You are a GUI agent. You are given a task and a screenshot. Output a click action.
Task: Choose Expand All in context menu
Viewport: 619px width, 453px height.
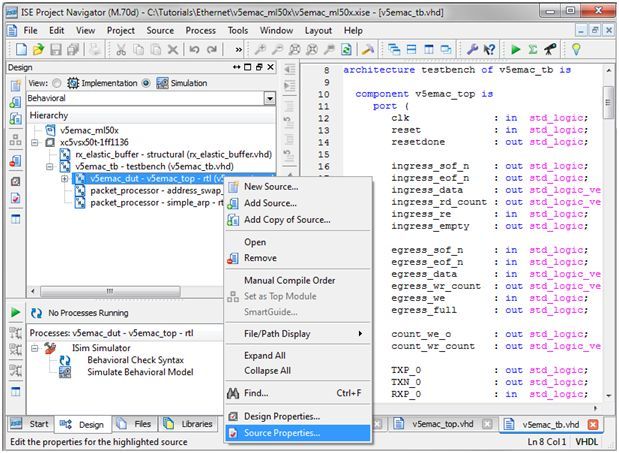click(x=298, y=355)
